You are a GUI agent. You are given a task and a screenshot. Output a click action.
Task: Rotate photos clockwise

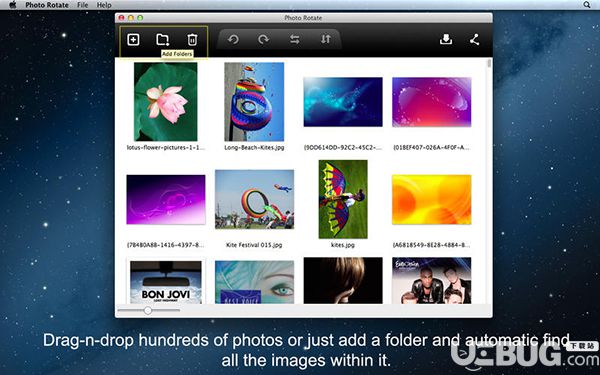coord(263,39)
